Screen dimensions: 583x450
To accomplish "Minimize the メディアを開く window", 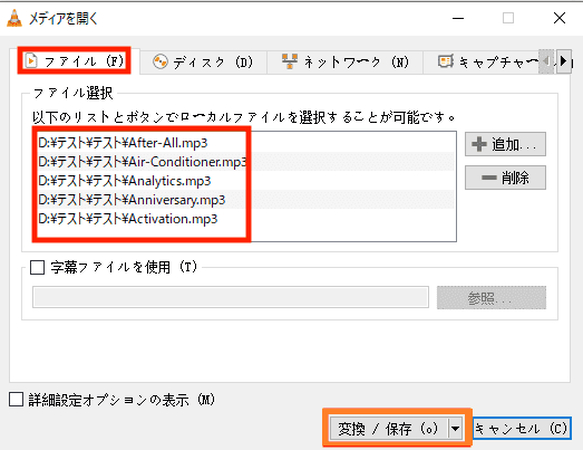I will click(x=458, y=18).
